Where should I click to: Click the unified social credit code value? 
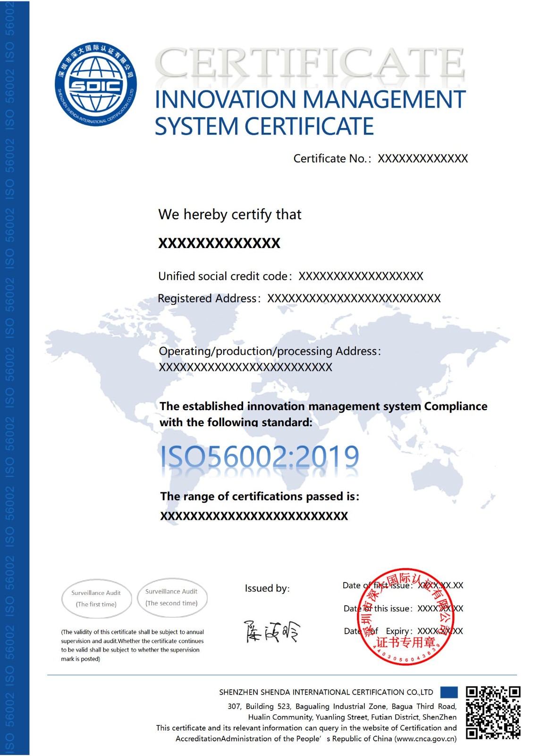(361, 276)
